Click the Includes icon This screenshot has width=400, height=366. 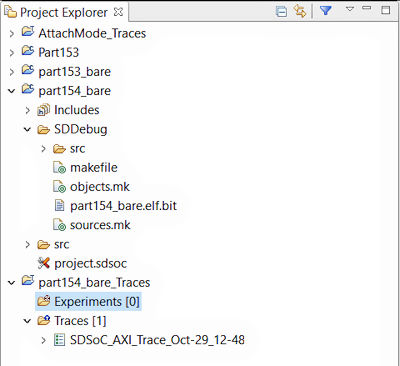tap(44, 110)
